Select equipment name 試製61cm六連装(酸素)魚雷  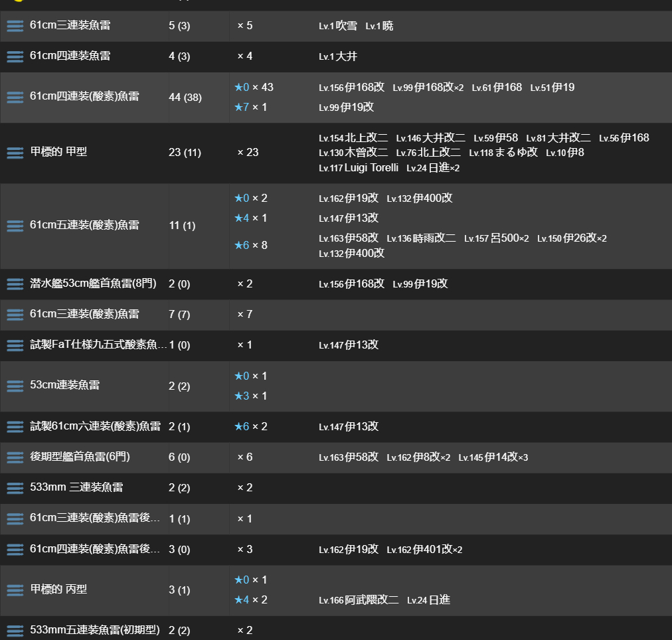click(95, 426)
